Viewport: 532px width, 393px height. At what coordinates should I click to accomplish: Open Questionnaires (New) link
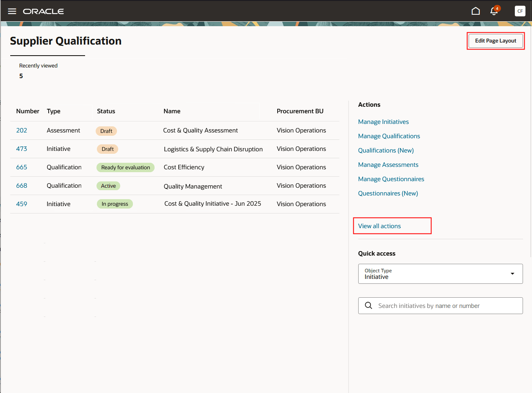pos(388,193)
